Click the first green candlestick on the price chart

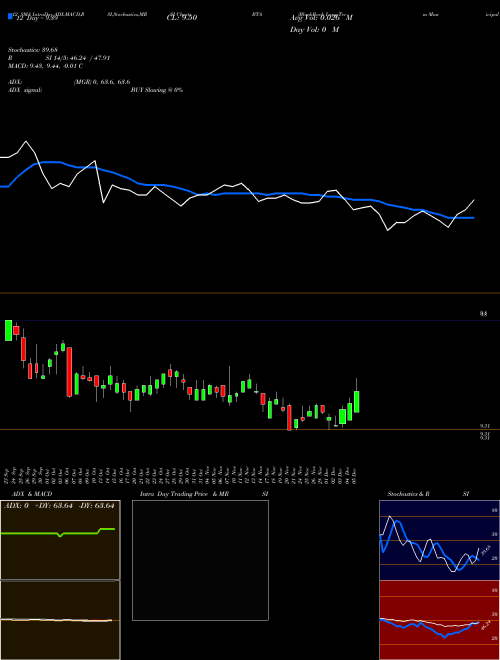pyautogui.click(x=8, y=330)
